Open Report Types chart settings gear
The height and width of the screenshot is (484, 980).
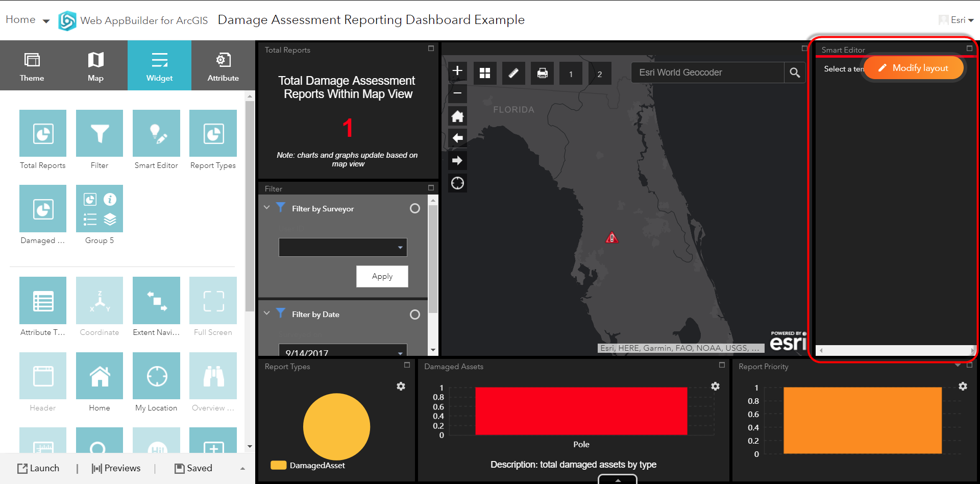pyautogui.click(x=401, y=386)
